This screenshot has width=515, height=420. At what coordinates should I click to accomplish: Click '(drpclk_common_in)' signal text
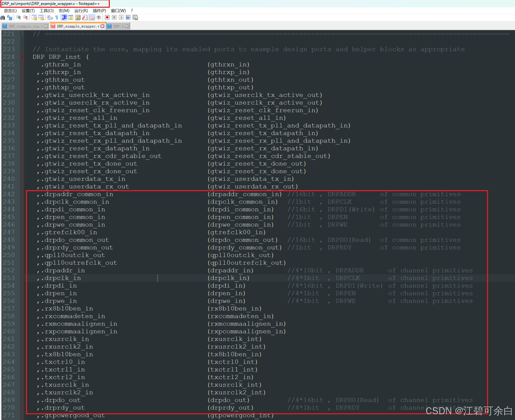point(243,202)
